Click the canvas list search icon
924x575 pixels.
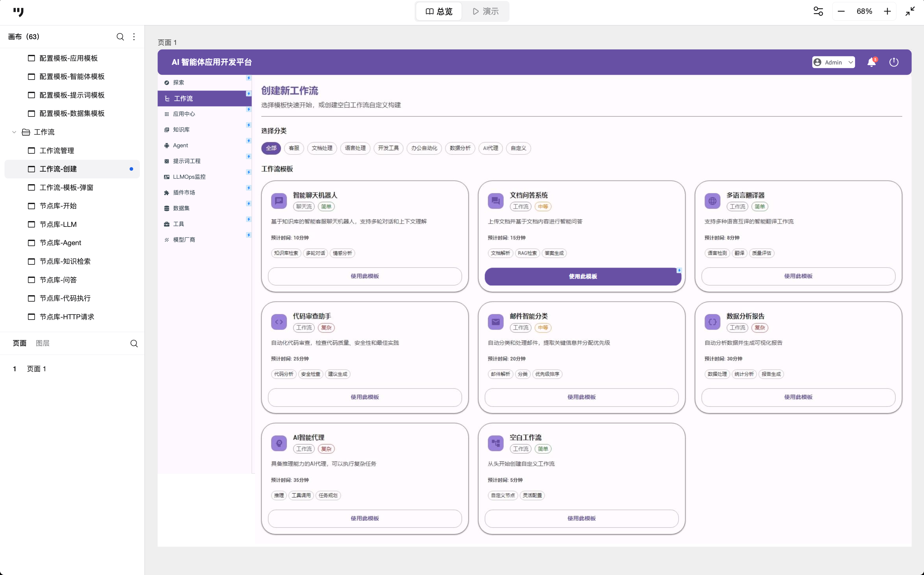[120, 37]
